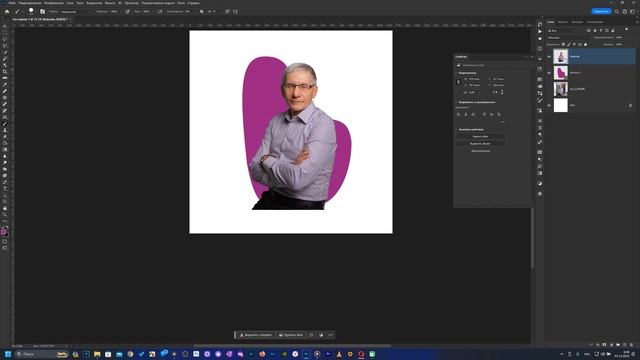
Task: Toggle lock transparent pixels icon
Action: coord(563,44)
